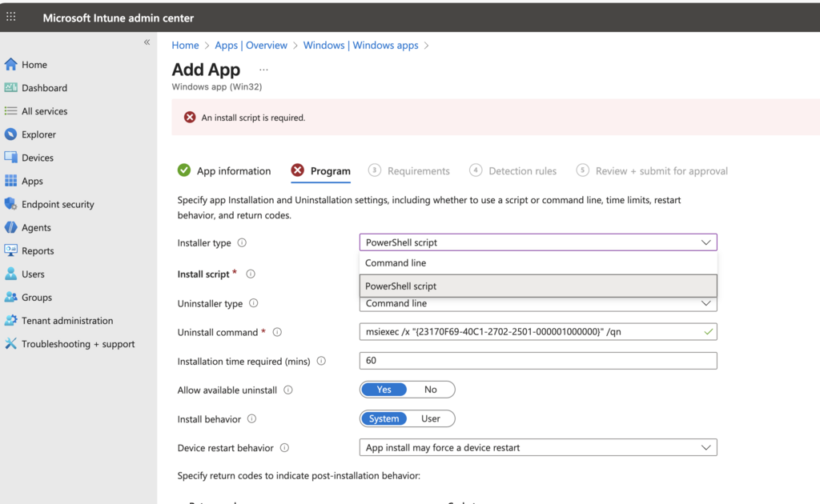The image size is (820, 504).
Task: Open Windows | Windows apps breadcrumb
Action: 360,46
